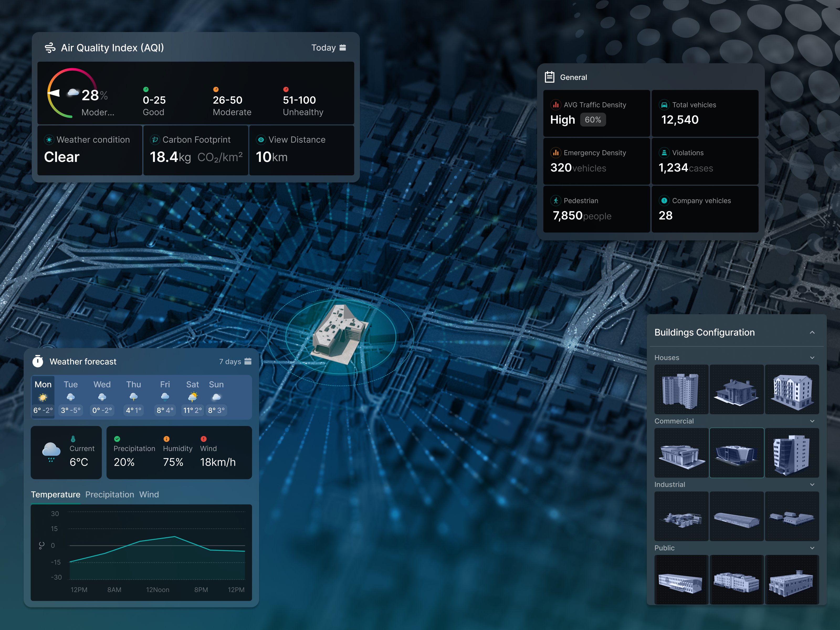
Task: Click the General clipboard icon
Action: (549, 77)
